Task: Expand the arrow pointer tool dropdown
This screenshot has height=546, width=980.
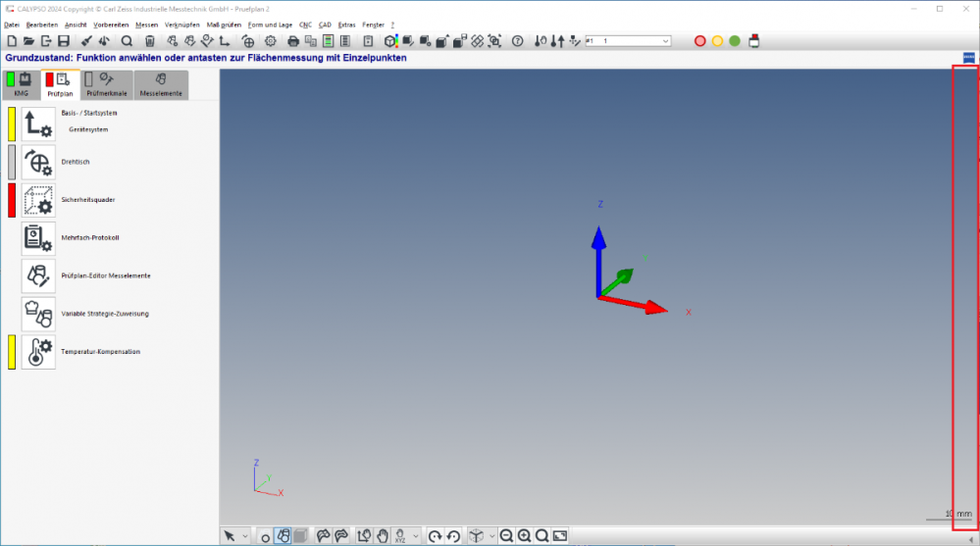Action: click(245, 536)
